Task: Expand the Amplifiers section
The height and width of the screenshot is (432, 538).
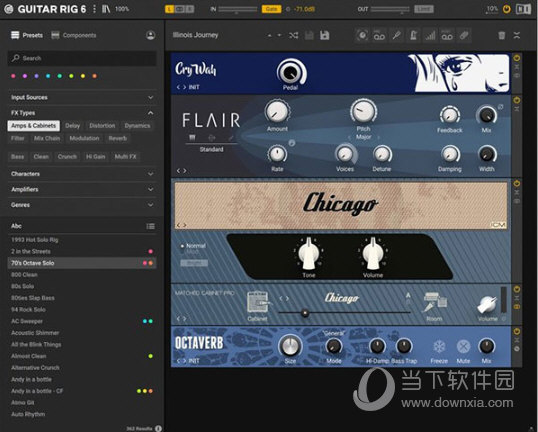Action: 82,189
